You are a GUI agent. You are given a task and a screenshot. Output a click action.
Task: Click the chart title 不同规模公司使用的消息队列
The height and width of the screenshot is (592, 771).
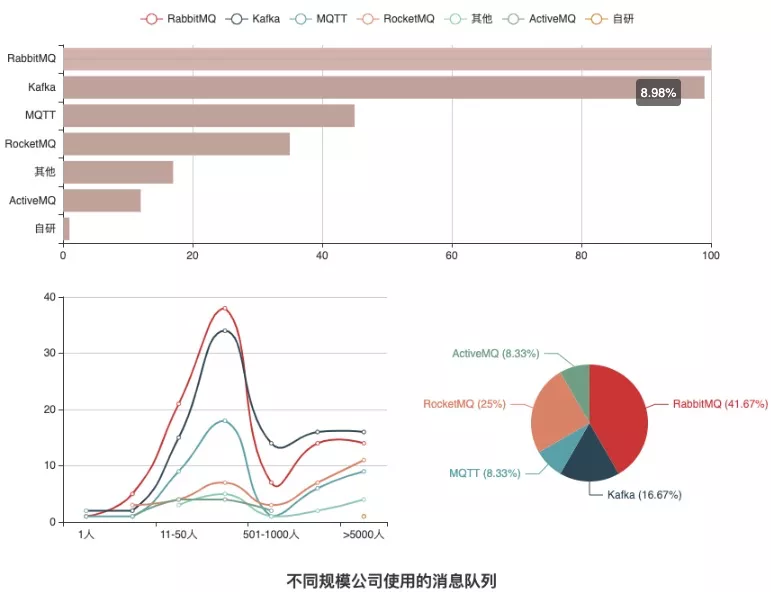click(391, 581)
